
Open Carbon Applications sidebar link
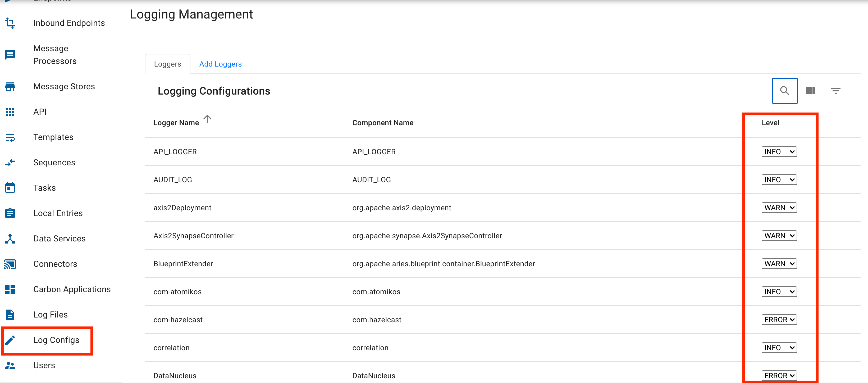(72, 289)
